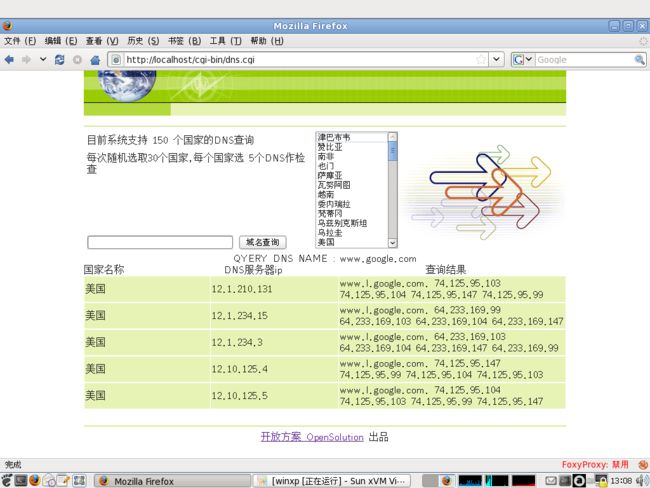Open the mail and calendar panel launcher
This screenshot has height=488, width=650.
49,481
